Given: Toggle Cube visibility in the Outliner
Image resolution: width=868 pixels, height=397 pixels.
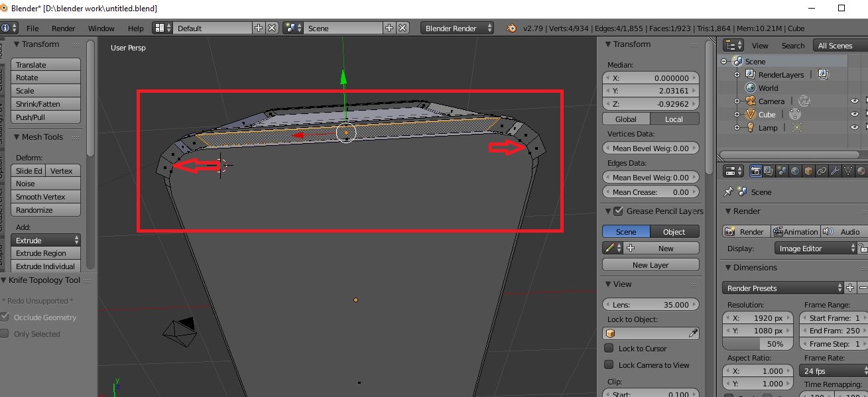Looking at the screenshot, I should coord(855,114).
